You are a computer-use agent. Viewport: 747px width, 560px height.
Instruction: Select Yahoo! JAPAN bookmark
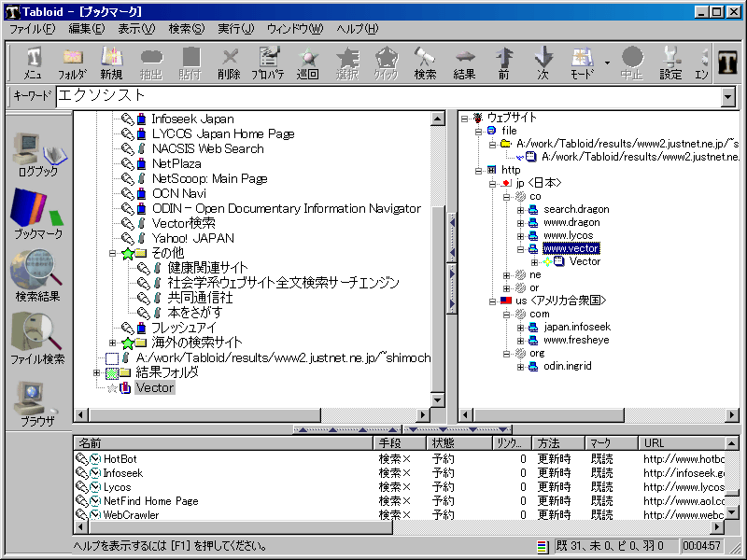(193, 238)
